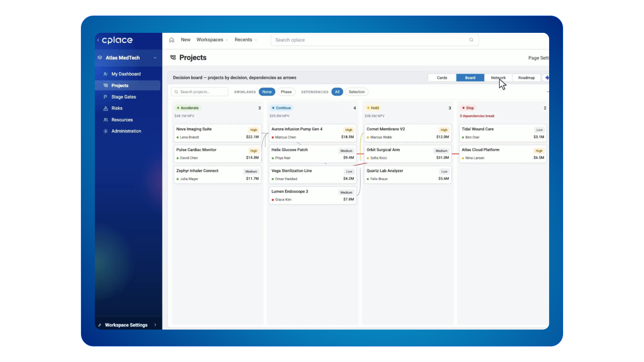Viewport: 644px width, 362px height.
Task: Click the Projects page title icon
Action: coord(173,57)
